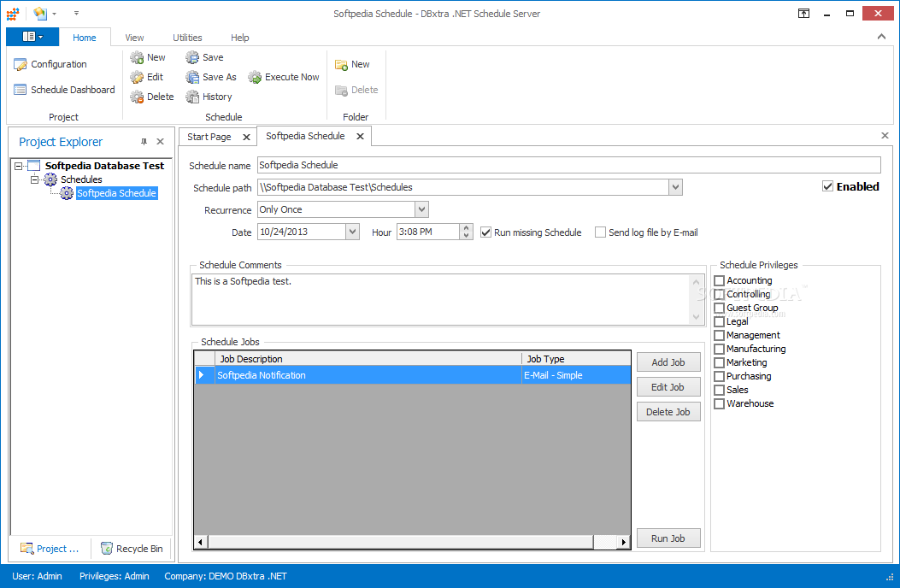Open the Recurrence dropdown

[x=422, y=209]
